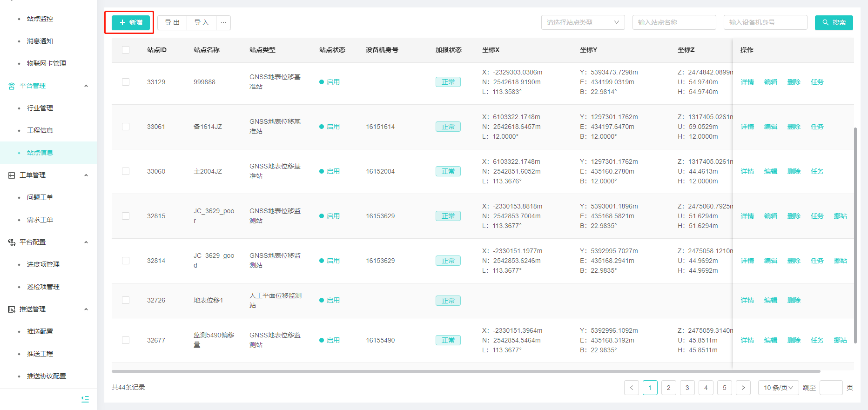The height and width of the screenshot is (410, 868).
Task: Select checkbox for station 32726
Action: click(x=126, y=300)
